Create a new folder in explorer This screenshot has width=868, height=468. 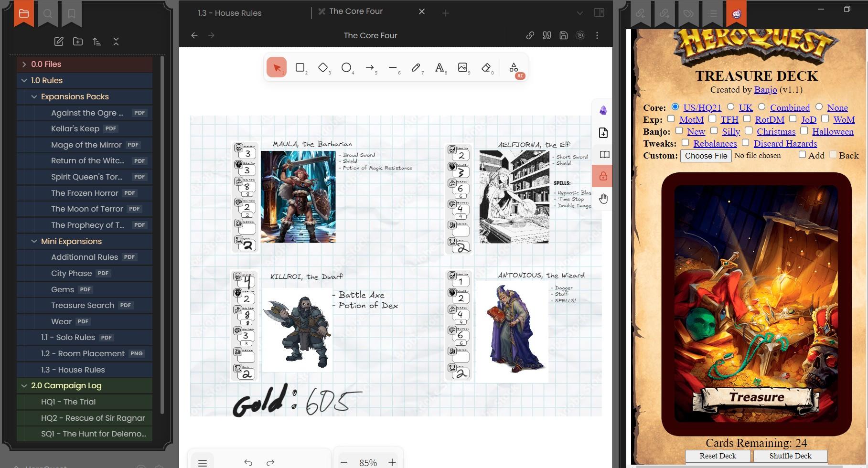pos(78,42)
